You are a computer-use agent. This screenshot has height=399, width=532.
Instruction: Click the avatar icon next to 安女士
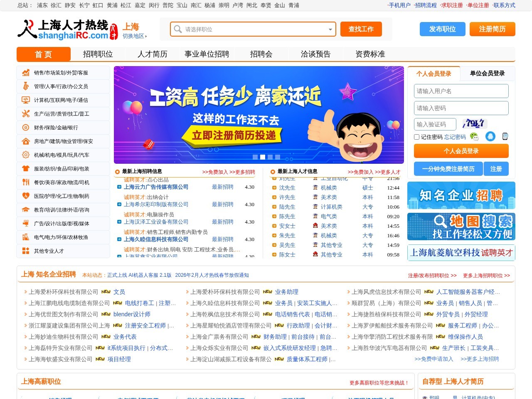point(315,226)
